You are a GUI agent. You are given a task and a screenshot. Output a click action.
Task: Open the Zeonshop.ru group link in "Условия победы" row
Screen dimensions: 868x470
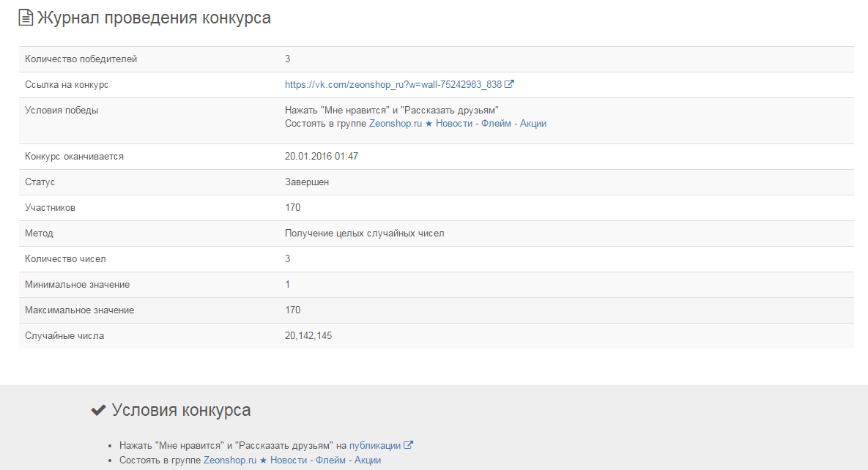click(x=458, y=124)
